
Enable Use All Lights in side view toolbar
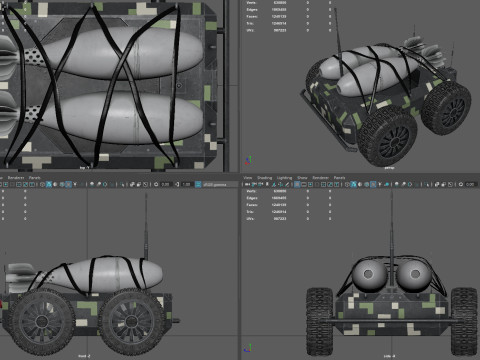[x=380, y=184]
